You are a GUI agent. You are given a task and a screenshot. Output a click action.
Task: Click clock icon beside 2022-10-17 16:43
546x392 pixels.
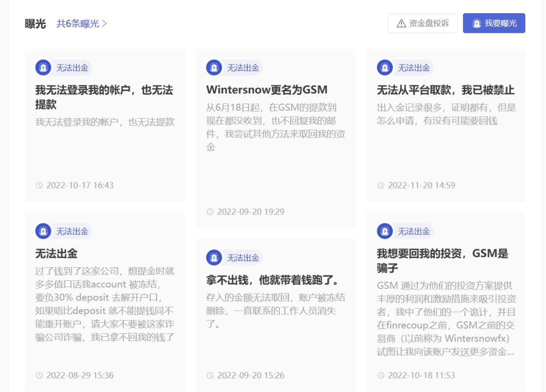tap(39, 185)
